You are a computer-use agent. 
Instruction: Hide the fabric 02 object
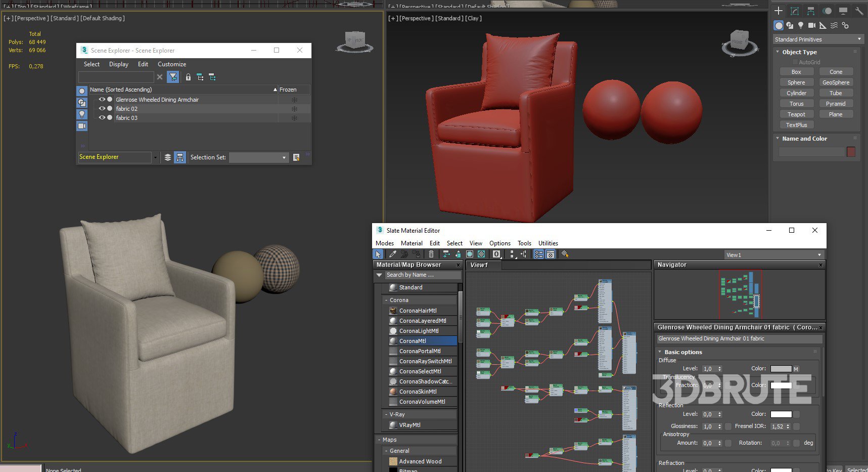point(102,109)
